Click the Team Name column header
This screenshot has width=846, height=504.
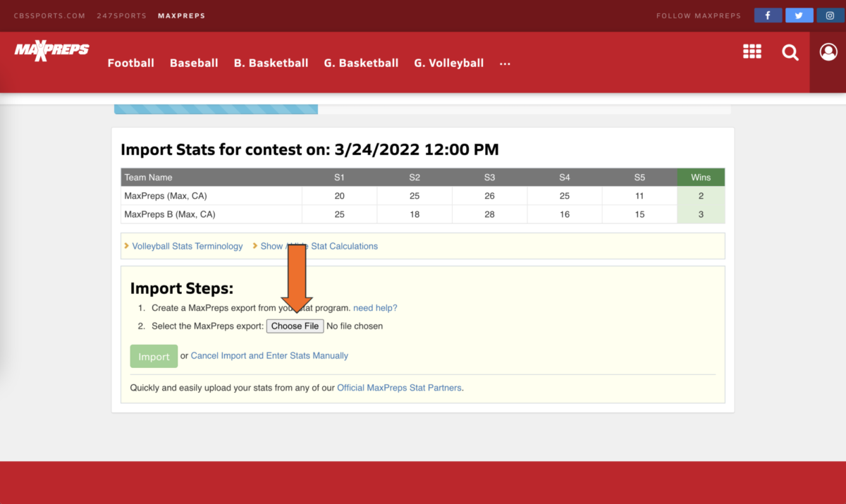pyautogui.click(x=211, y=178)
